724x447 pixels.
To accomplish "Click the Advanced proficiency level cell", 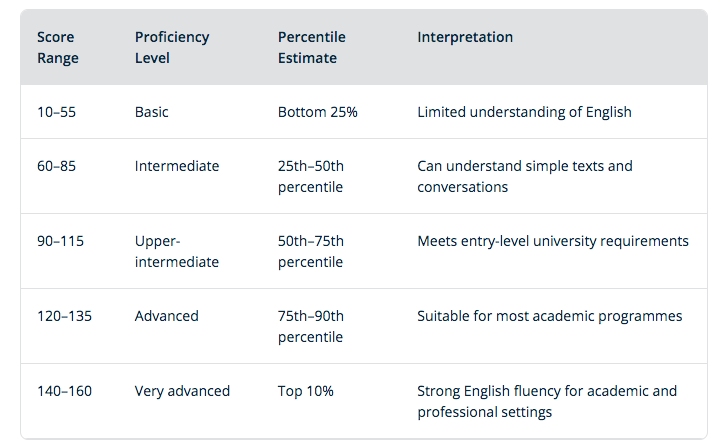I will [167, 316].
